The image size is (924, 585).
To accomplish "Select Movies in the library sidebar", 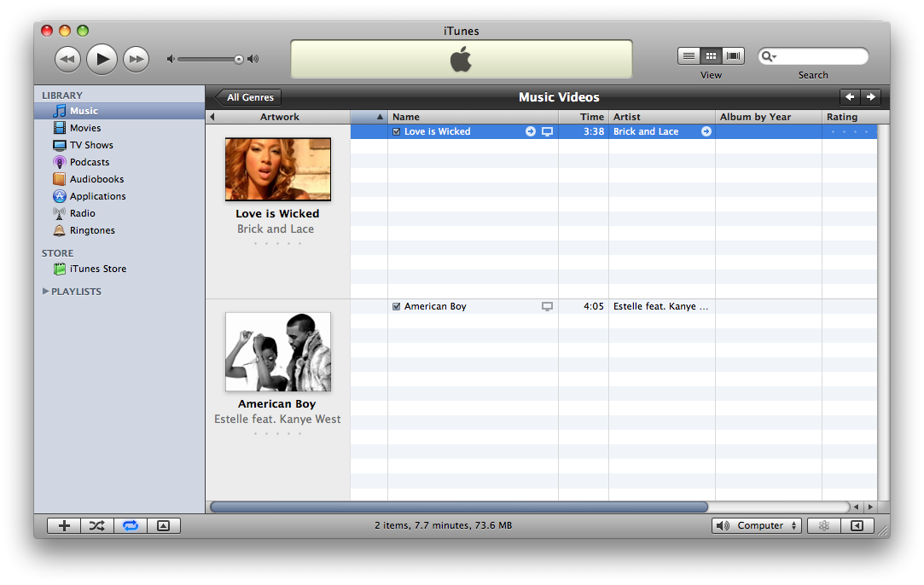I will tap(84, 128).
